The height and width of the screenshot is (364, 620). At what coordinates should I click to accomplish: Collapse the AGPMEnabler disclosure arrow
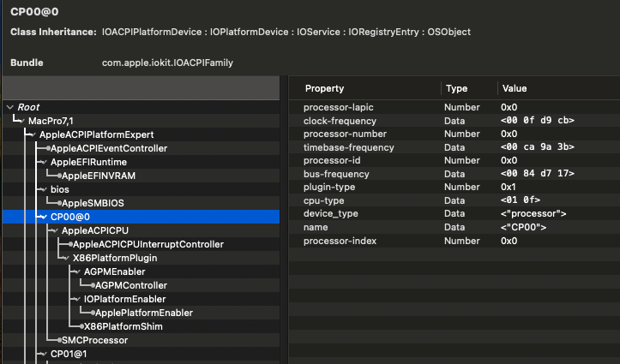77,272
